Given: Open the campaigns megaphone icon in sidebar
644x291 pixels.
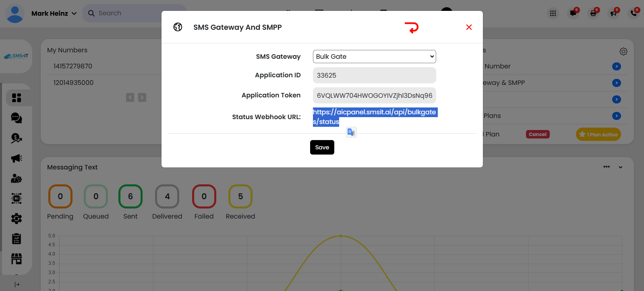Looking at the screenshot, I should (x=17, y=158).
